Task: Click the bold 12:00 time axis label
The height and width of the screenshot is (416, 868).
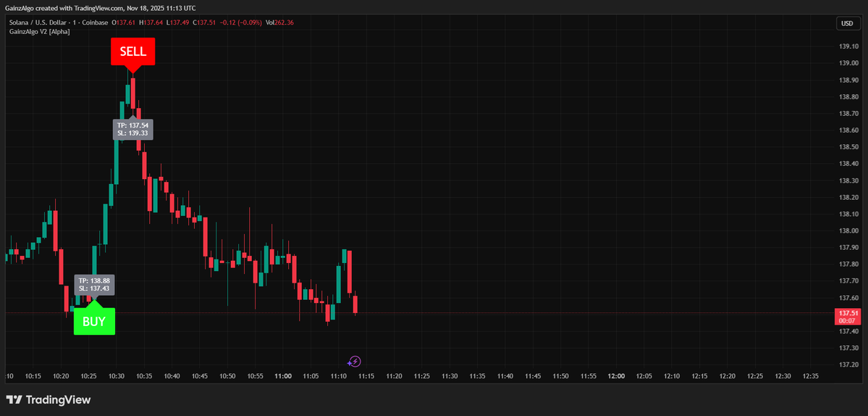Action: tap(616, 376)
